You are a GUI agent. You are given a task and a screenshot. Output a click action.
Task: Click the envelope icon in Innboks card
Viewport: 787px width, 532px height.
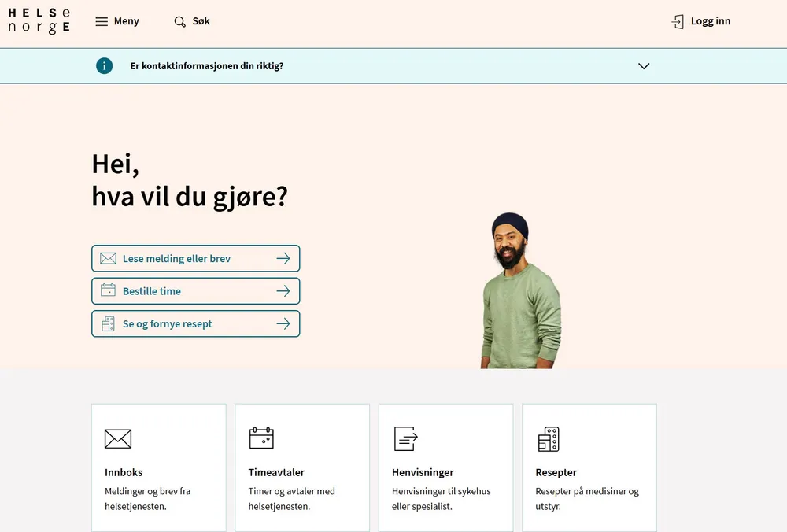coord(118,438)
